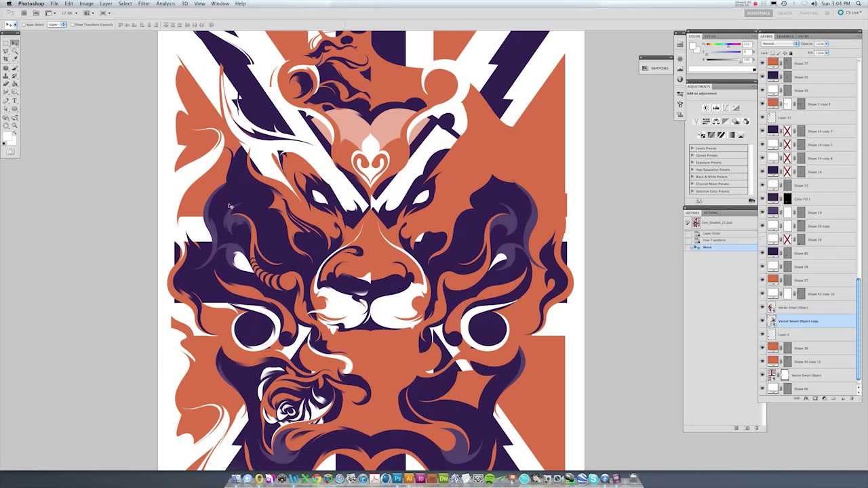868x488 pixels.
Task: Hide the Shape 33 layer
Action: pyautogui.click(x=762, y=77)
